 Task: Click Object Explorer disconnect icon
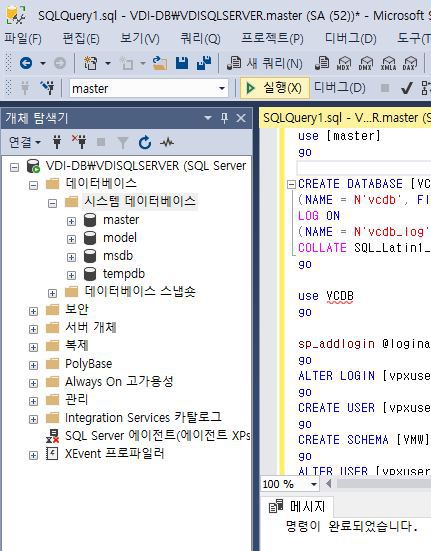click(x=79, y=142)
